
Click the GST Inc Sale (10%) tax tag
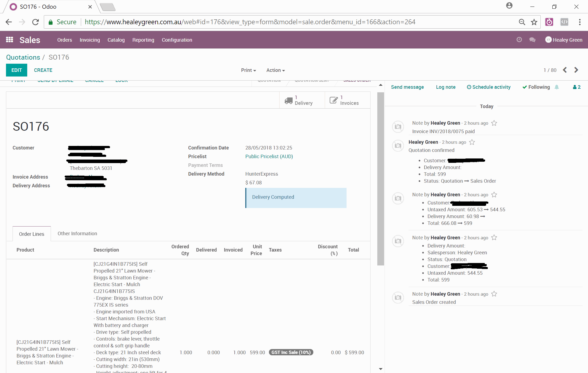(x=291, y=352)
